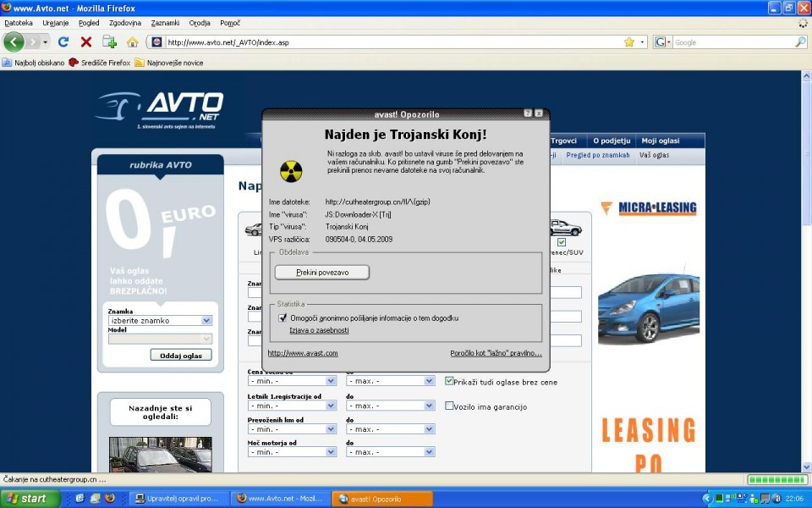Open the Urejanje menu
Image resolution: width=812 pixels, height=508 pixels.
pos(55,23)
